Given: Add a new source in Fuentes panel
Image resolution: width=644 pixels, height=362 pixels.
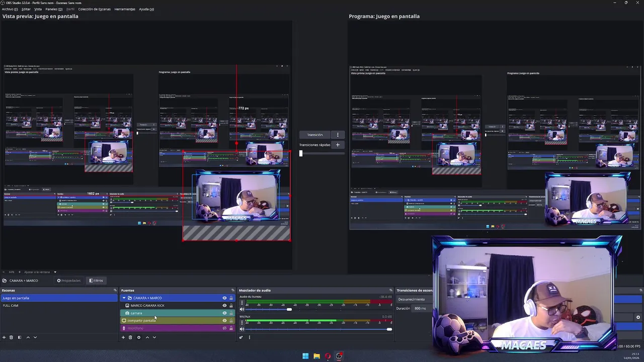Looking at the screenshot, I should click(123, 337).
